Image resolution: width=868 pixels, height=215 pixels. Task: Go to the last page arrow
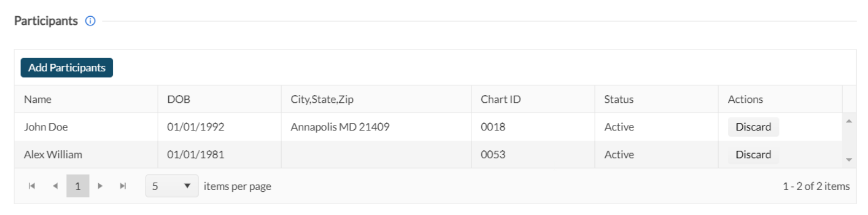[123, 186]
